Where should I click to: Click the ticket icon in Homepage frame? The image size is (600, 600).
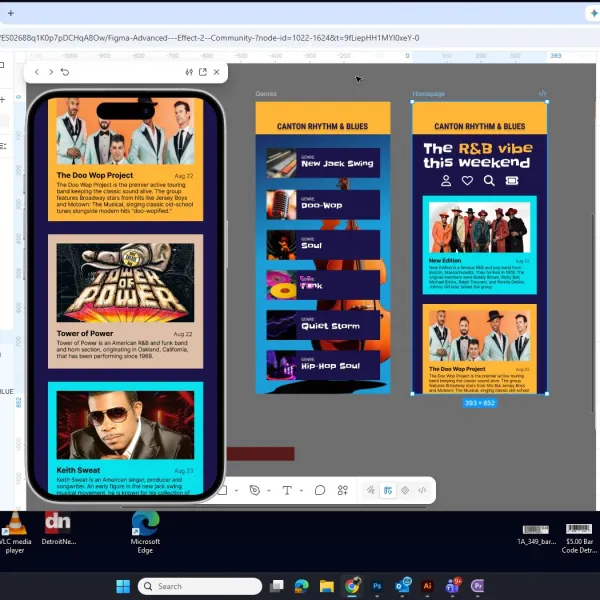(x=512, y=180)
